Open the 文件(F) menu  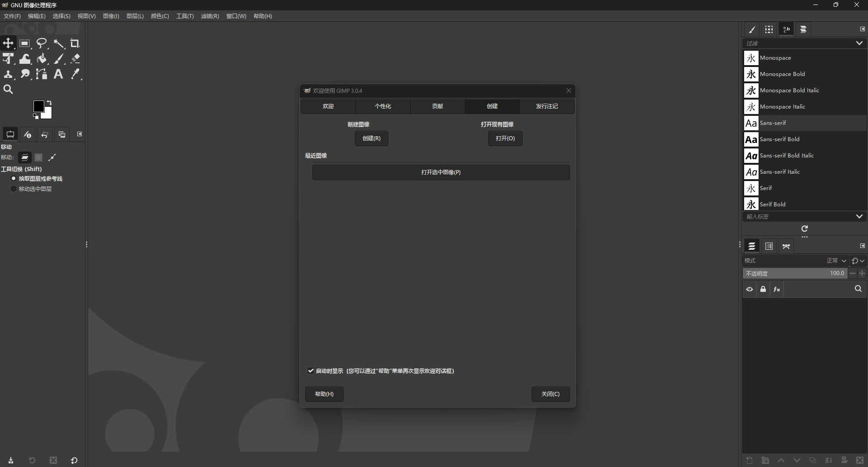coord(12,16)
